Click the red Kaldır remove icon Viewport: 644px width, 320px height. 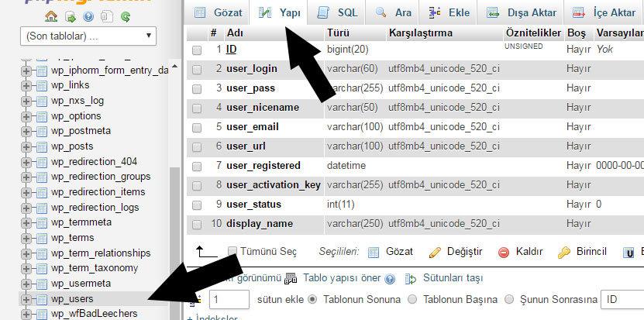(x=504, y=253)
